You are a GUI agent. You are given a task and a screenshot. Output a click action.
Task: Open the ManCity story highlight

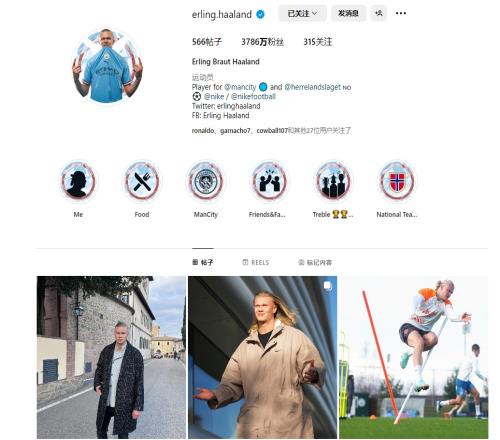[206, 181]
